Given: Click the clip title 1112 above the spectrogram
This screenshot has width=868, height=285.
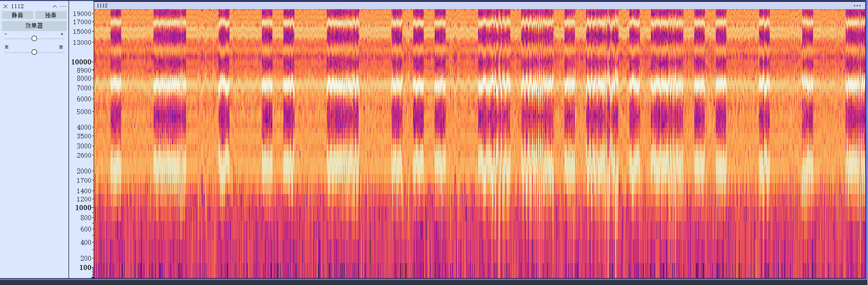Looking at the screenshot, I should pos(102,5).
